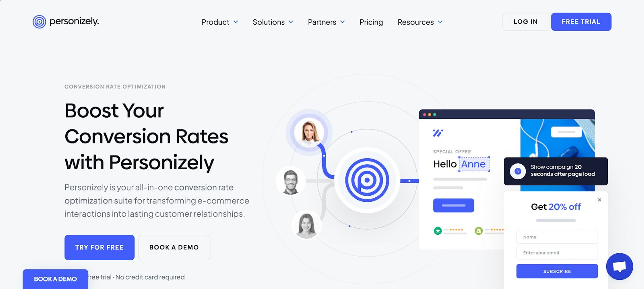Click the Shopify bag rating badge
This screenshot has height=289, width=644.
(478, 230)
